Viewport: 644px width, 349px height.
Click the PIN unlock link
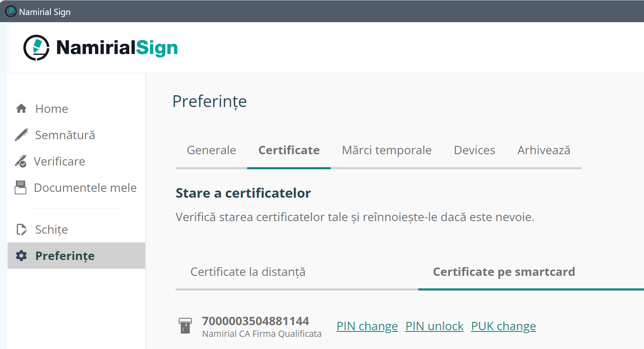click(x=434, y=326)
